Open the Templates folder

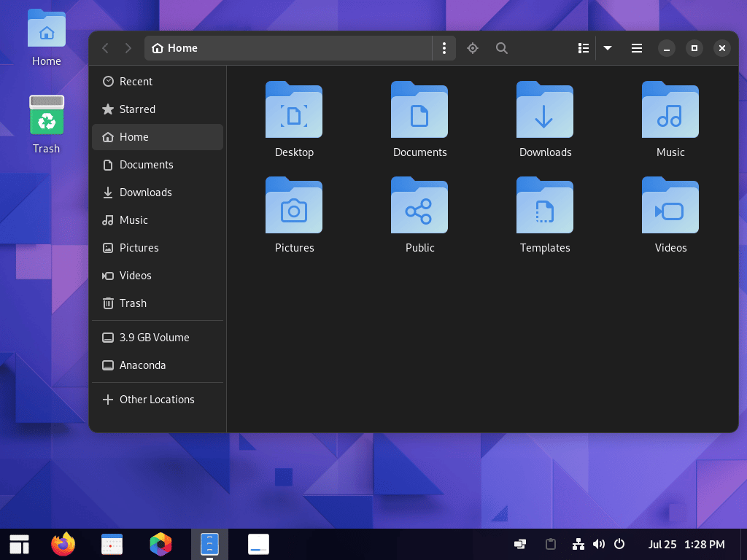click(544, 214)
